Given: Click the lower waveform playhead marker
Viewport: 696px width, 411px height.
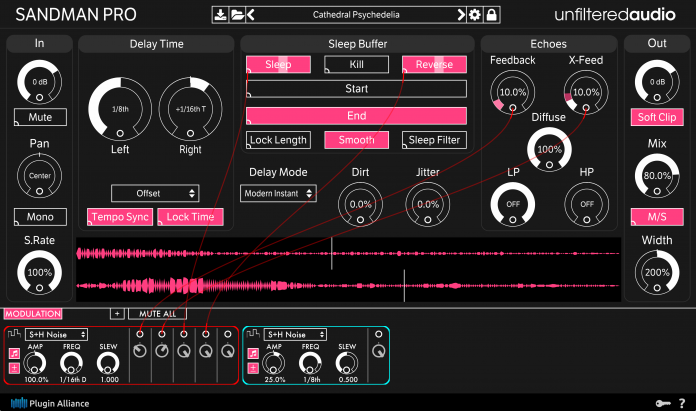Looking at the screenshot, I should (404, 285).
